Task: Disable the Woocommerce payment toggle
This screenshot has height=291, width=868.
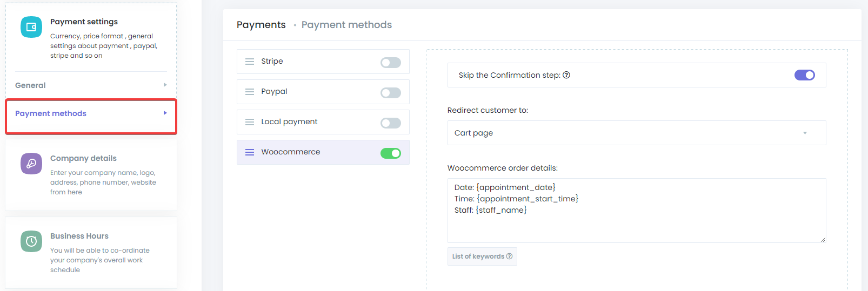Action: (391, 153)
